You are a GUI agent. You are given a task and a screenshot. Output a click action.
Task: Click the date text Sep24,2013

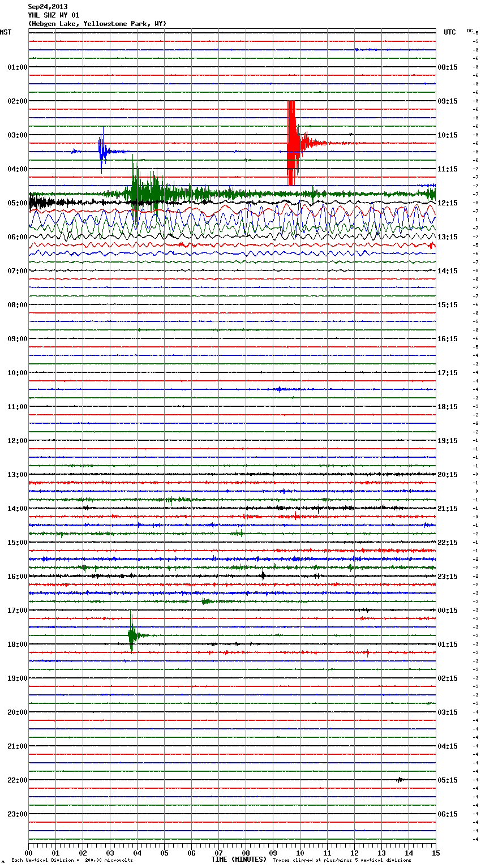(48, 7)
